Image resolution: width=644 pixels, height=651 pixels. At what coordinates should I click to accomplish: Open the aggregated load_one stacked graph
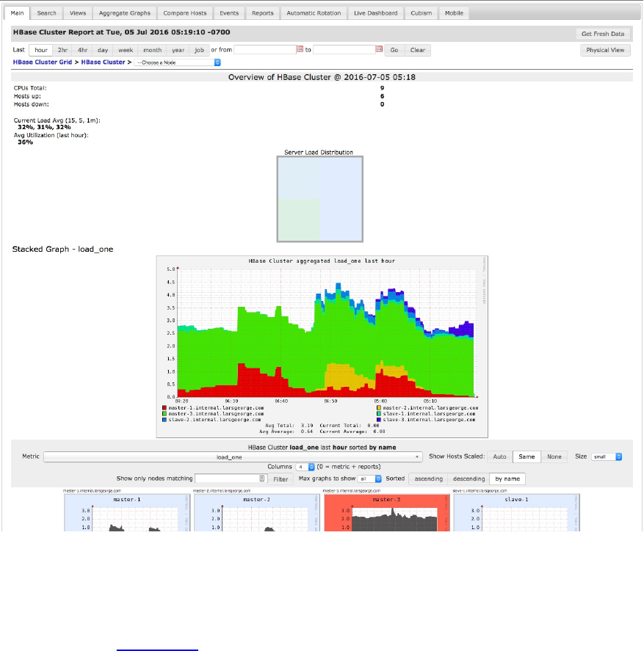click(x=322, y=346)
